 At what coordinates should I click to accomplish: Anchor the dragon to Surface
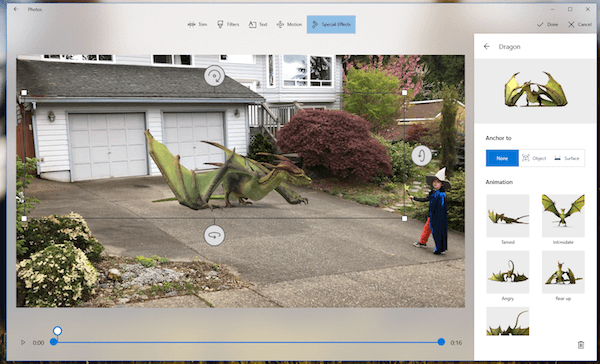(x=567, y=158)
